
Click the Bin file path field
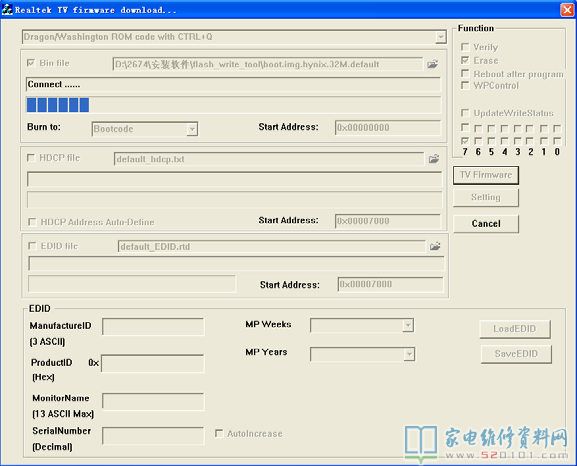[x=268, y=64]
